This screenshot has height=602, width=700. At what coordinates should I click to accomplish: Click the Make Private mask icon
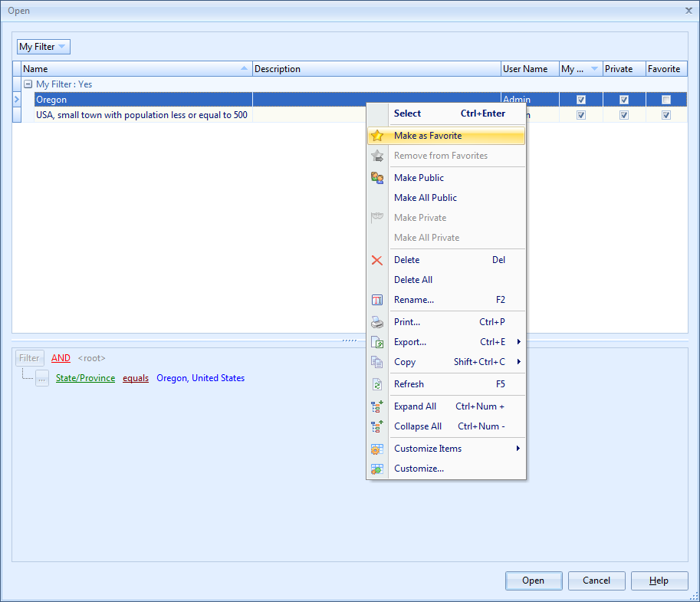[x=377, y=218]
